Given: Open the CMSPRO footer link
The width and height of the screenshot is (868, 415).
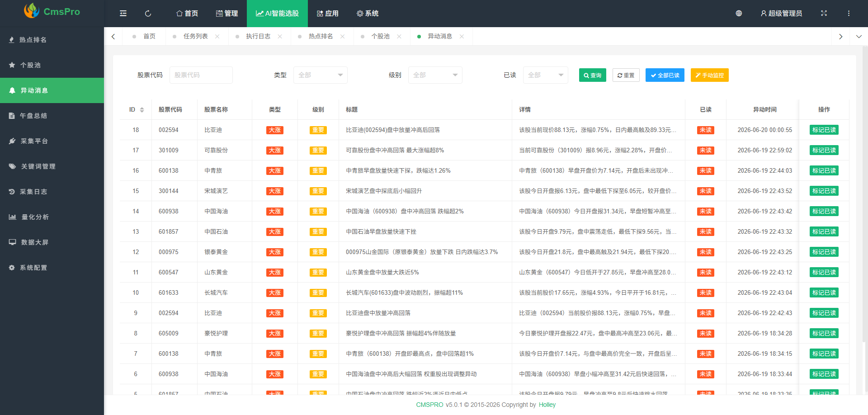Looking at the screenshot, I should coord(429,405).
